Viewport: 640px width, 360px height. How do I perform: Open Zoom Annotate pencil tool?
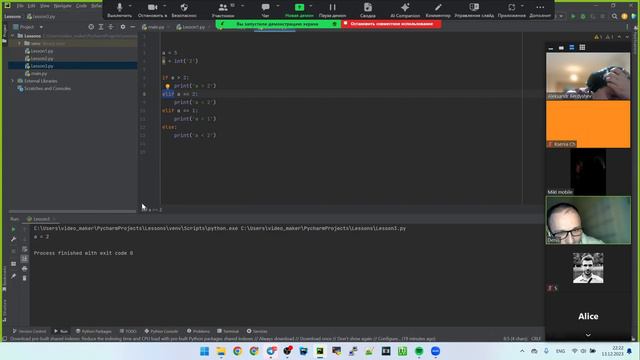pyautogui.click(x=438, y=10)
